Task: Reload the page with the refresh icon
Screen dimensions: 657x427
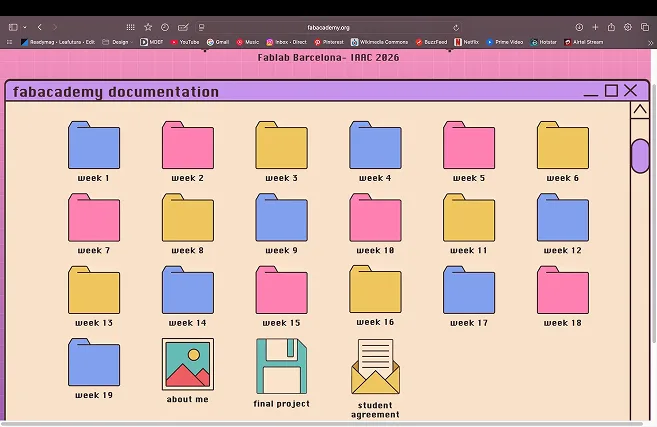Action: pos(456,28)
